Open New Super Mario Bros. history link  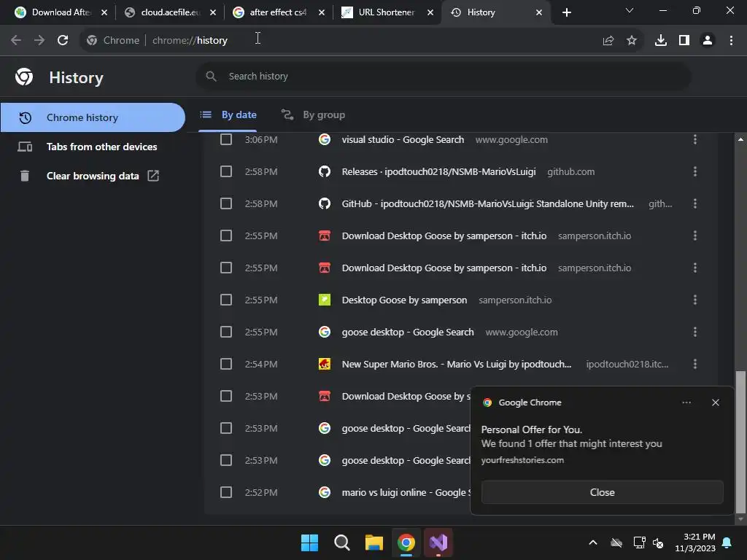(x=457, y=364)
